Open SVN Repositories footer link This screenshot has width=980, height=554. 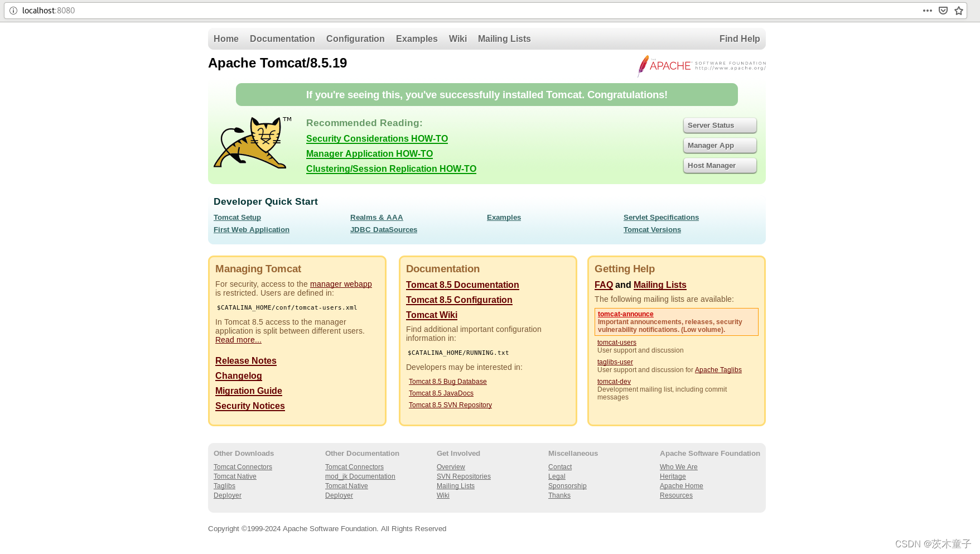click(464, 476)
